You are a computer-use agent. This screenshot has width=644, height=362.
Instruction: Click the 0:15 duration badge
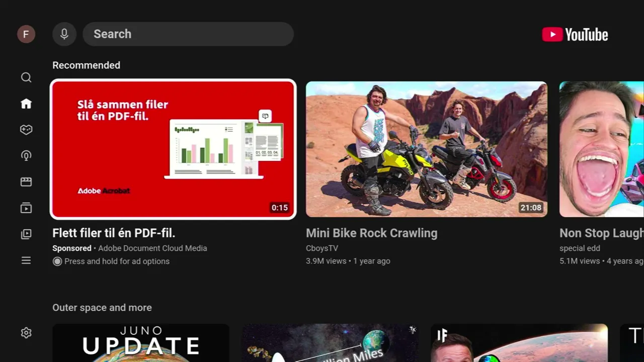280,208
